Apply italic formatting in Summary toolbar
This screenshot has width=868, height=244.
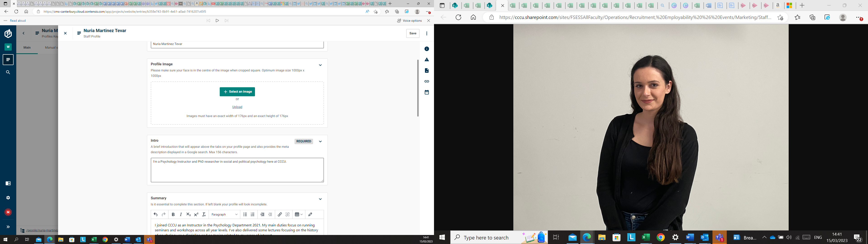coord(181,214)
